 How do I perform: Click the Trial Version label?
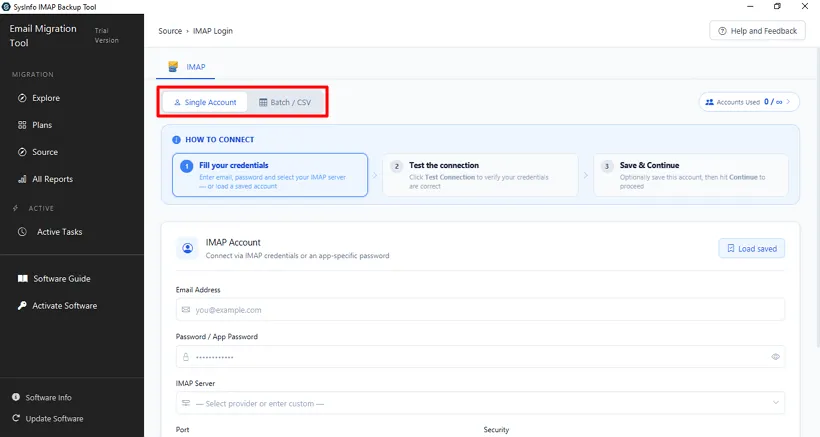pos(107,36)
